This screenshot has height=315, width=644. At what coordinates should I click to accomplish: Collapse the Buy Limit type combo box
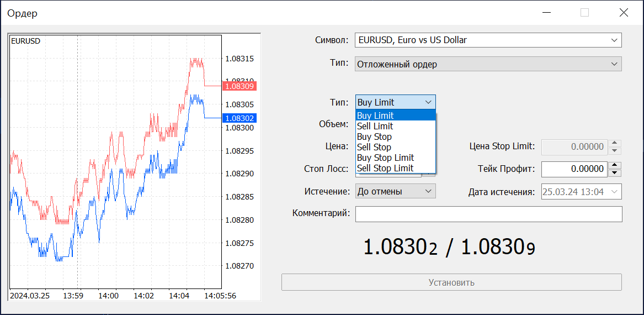[x=396, y=102]
